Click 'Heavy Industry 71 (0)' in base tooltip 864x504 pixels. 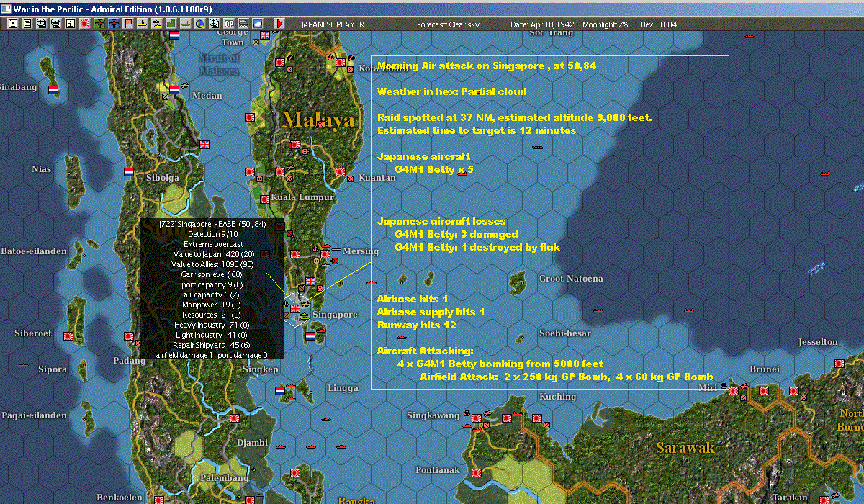pos(212,325)
